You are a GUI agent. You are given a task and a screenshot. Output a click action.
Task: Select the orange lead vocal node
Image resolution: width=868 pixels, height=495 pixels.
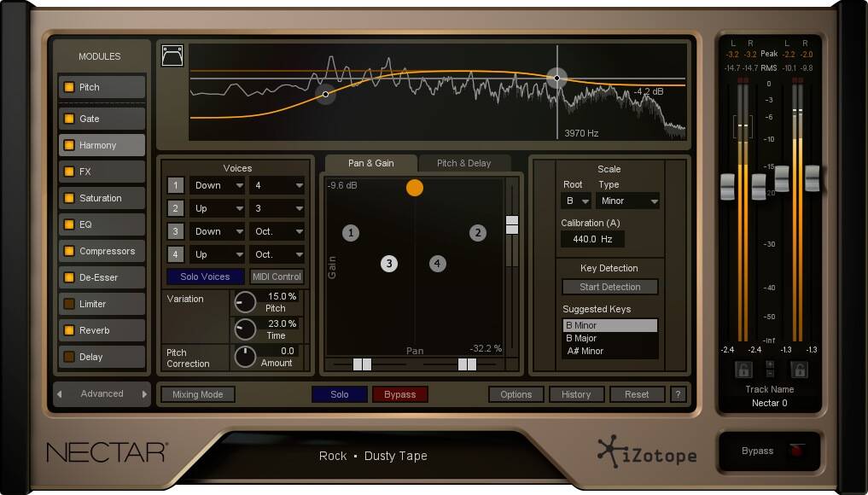pyautogui.click(x=415, y=188)
